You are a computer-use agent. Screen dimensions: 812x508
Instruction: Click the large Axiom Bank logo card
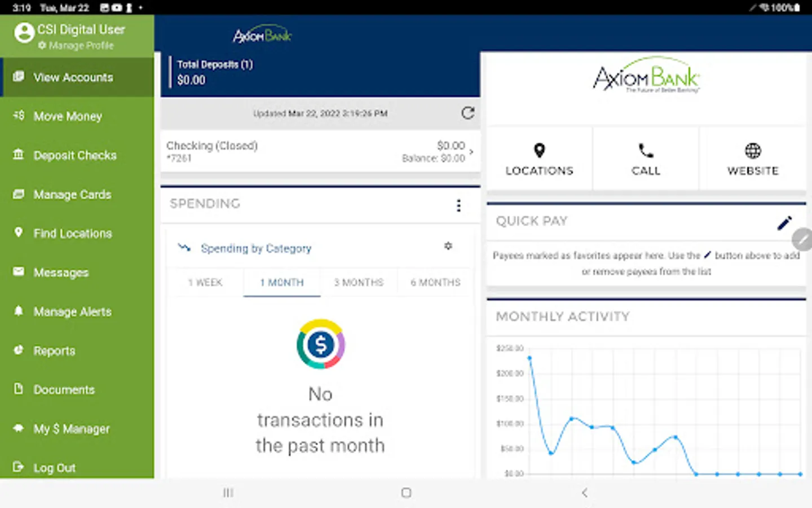tap(646, 76)
